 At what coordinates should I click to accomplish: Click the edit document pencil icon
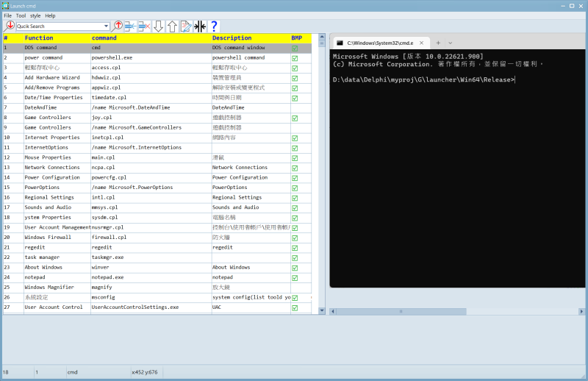[x=186, y=26]
